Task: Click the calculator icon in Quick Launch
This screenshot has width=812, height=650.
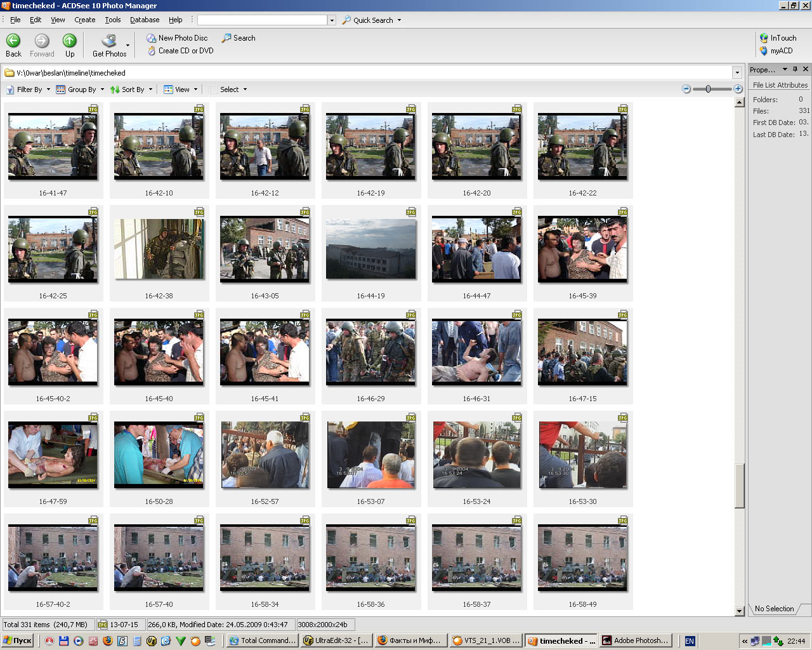Action: point(137,640)
